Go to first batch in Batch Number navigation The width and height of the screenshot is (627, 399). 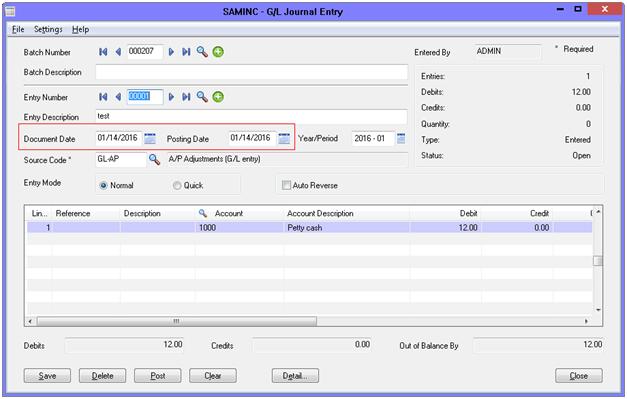(x=103, y=52)
